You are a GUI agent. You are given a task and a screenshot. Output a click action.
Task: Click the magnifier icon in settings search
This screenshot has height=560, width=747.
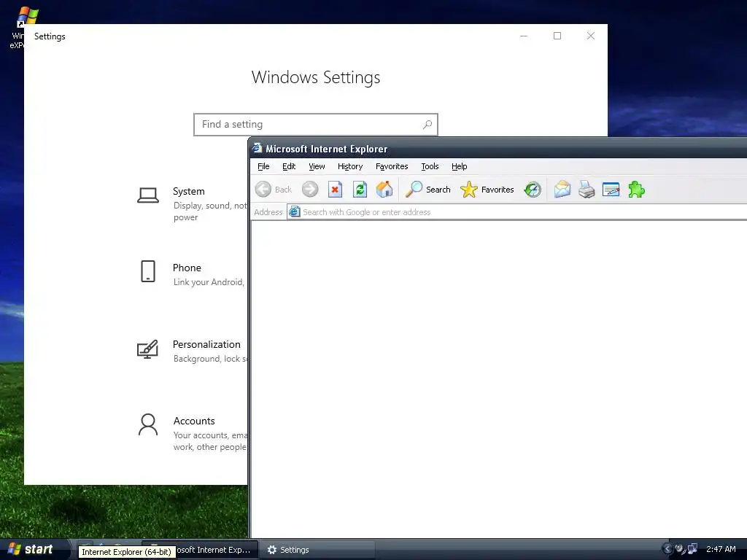(x=427, y=124)
